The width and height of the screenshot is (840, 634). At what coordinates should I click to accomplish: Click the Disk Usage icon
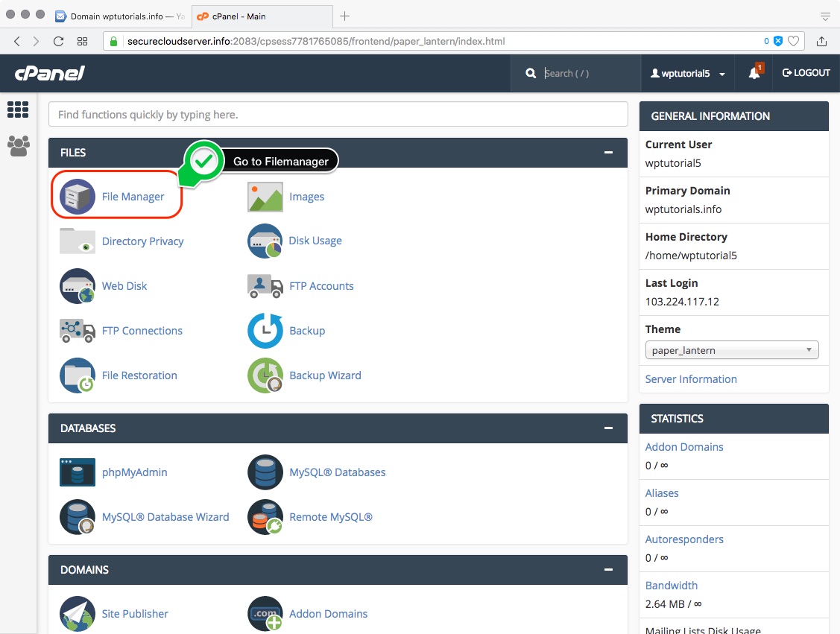265,241
